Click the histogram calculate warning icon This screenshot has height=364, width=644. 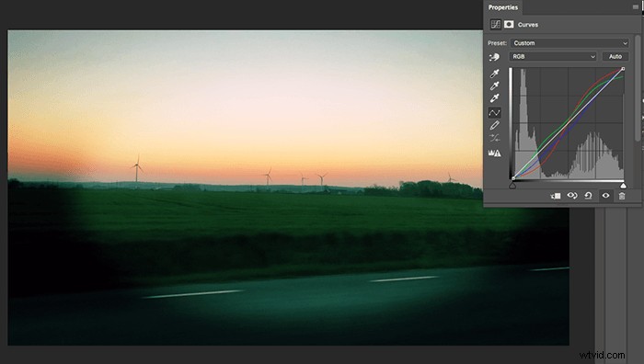point(495,154)
